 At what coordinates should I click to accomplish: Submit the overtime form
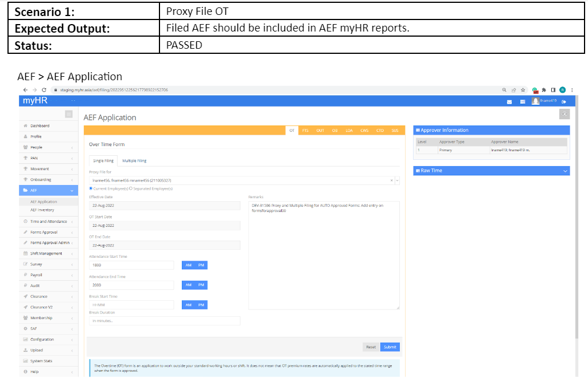390,347
